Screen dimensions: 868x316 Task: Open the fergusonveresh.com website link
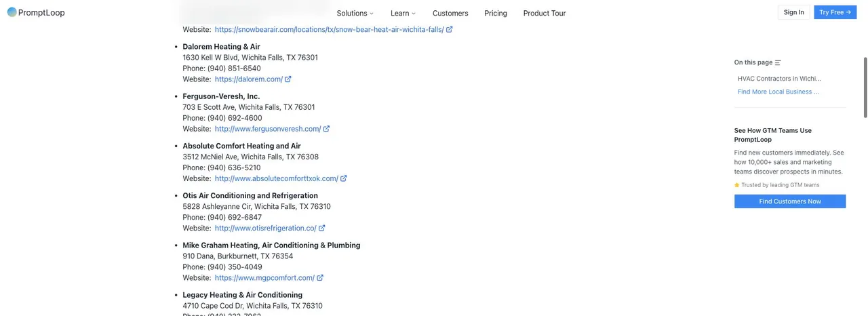tap(268, 129)
